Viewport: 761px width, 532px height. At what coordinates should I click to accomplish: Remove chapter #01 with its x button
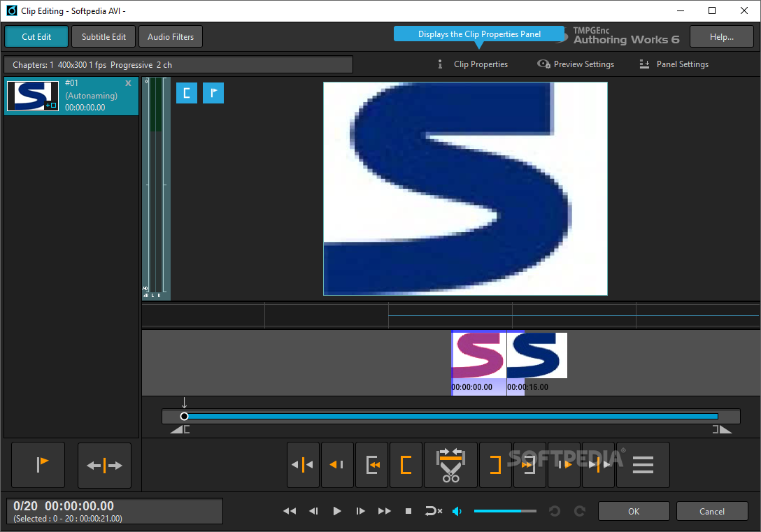(128, 83)
